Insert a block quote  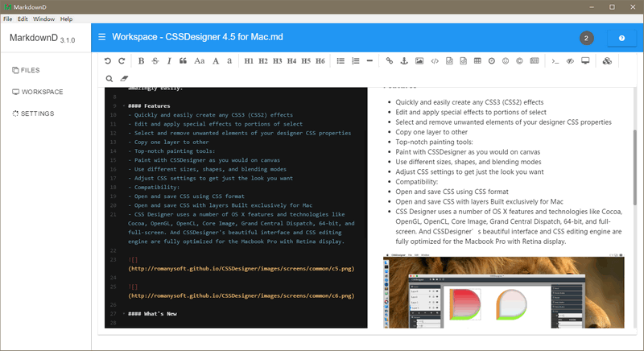(184, 60)
